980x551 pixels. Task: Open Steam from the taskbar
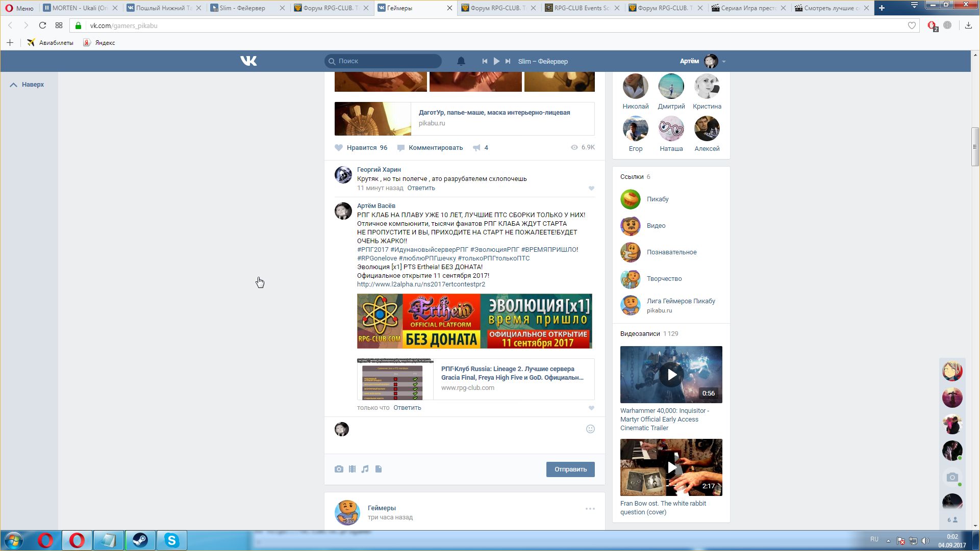click(x=140, y=540)
